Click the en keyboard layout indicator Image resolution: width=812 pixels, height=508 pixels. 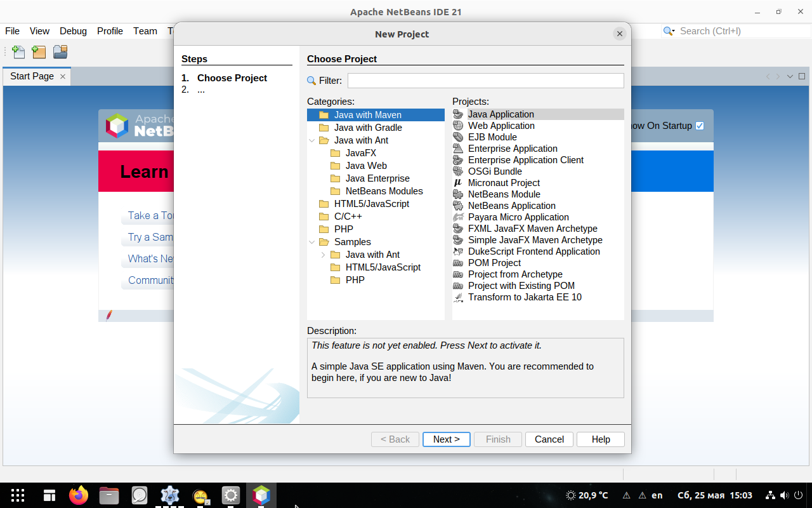click(x=657, y=495)
